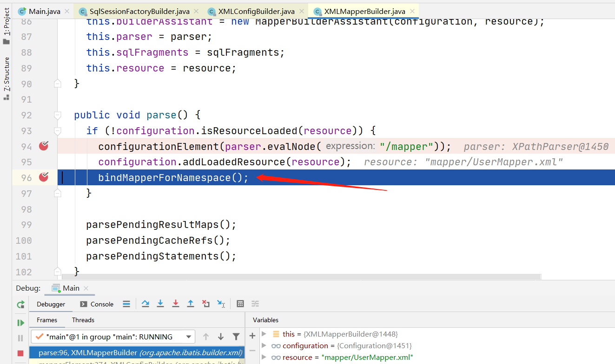Close the XMLConfigBuilder.java tab
The image size is (615, 364).
pyautogui.click(x=302, y=12)
